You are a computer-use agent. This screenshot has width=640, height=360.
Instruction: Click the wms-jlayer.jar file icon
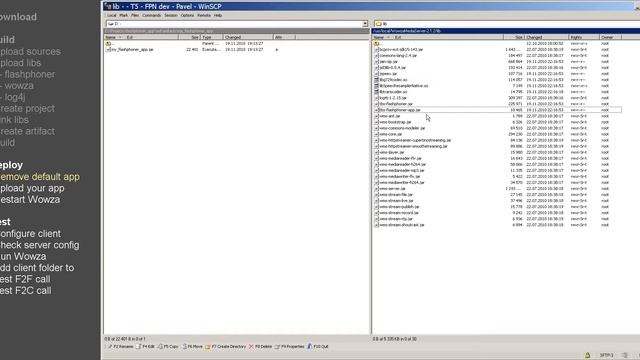click(x=376, y=152)
